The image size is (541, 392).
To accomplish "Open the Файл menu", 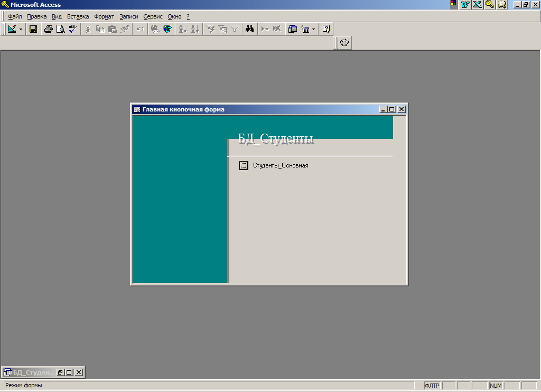I will (x=15, y=16).
